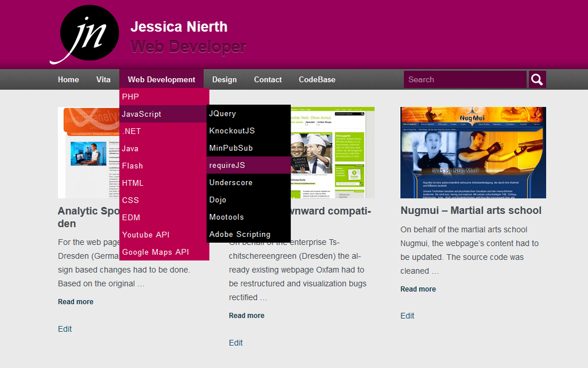Select the CodeBase navigation item
Screen dimensions: 588x368
click(317, 79)
